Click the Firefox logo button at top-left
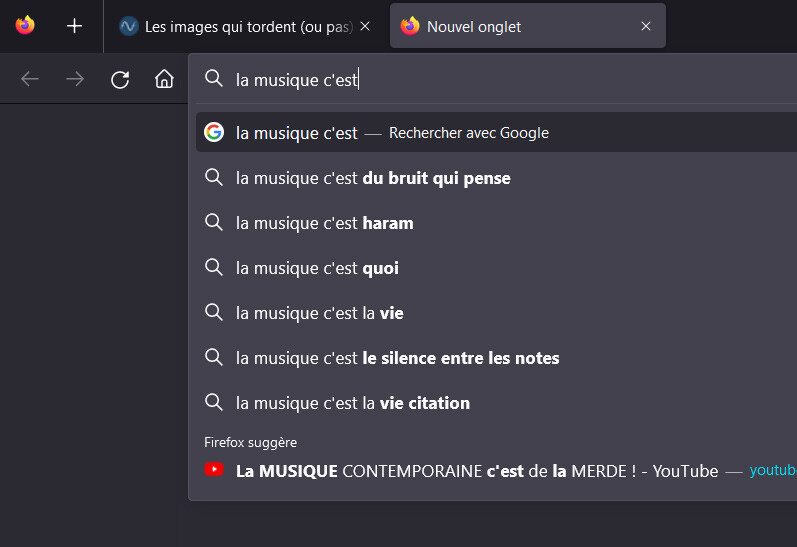The height and width of the screenshot is (547, 797). (x=25, y=26)
